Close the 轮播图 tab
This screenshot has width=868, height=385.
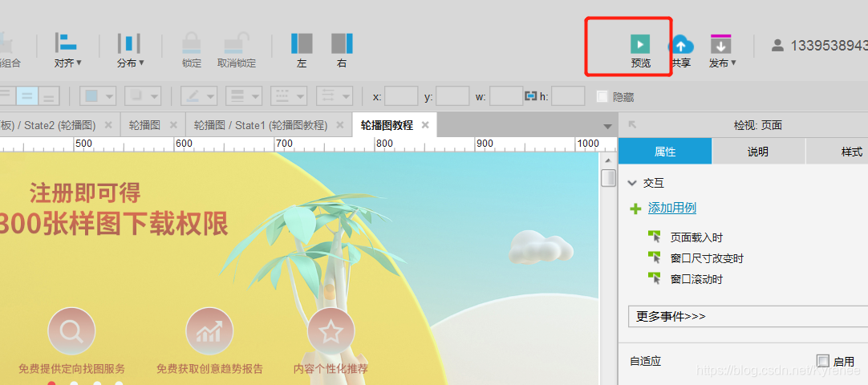(172, 125)
